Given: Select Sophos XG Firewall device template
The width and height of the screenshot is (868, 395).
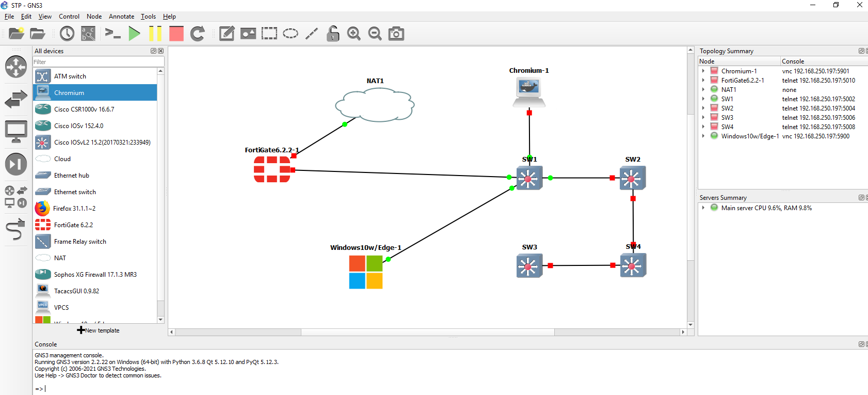Looking at the screenshot, I should pyautogui.click(x=95, y=275).
